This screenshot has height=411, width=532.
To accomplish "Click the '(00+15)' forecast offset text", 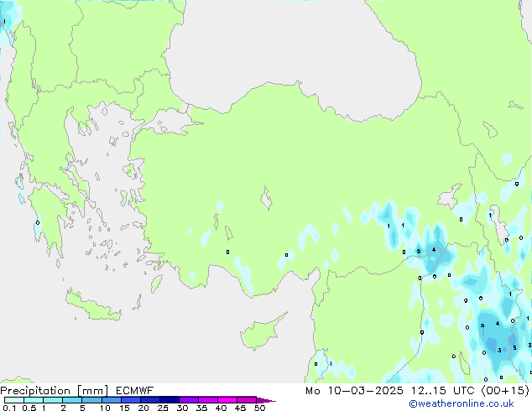I will 505,391.
